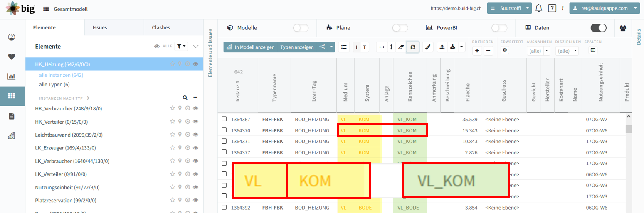The width and height of the screenshot is (644, 213).
Task: Toggle the PowerBI switch
Action: [x=499, y=28]
